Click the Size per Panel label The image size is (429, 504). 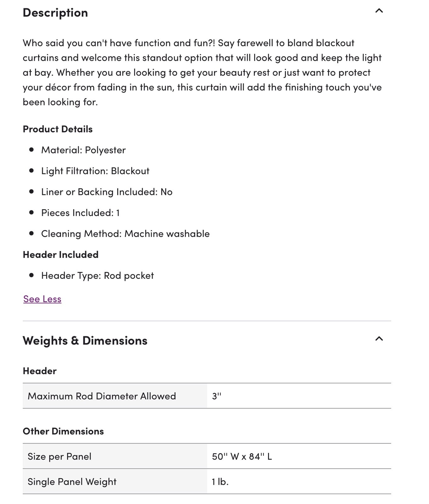60,456
